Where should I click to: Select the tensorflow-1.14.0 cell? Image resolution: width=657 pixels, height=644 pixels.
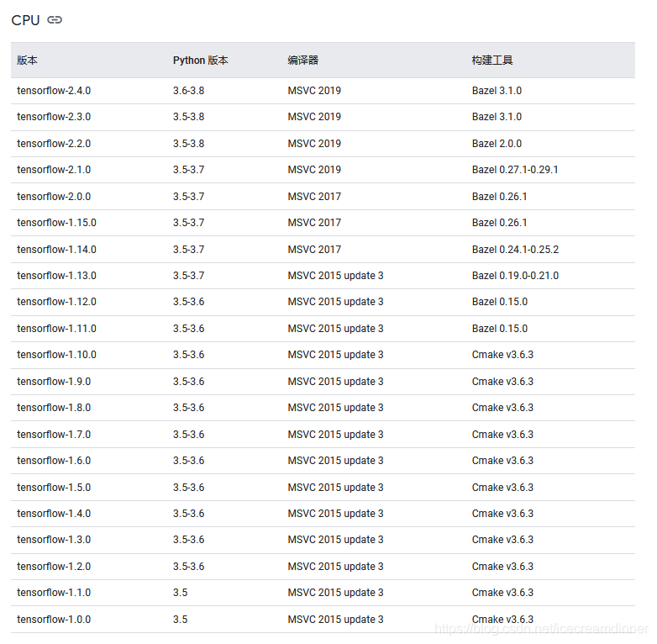tap(56, 249)
